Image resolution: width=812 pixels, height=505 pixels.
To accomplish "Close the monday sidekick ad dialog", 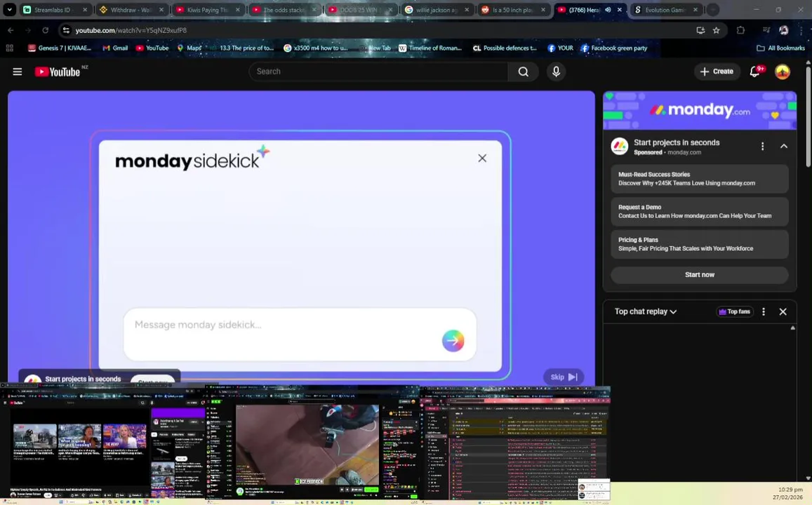I will pos(482,158).
